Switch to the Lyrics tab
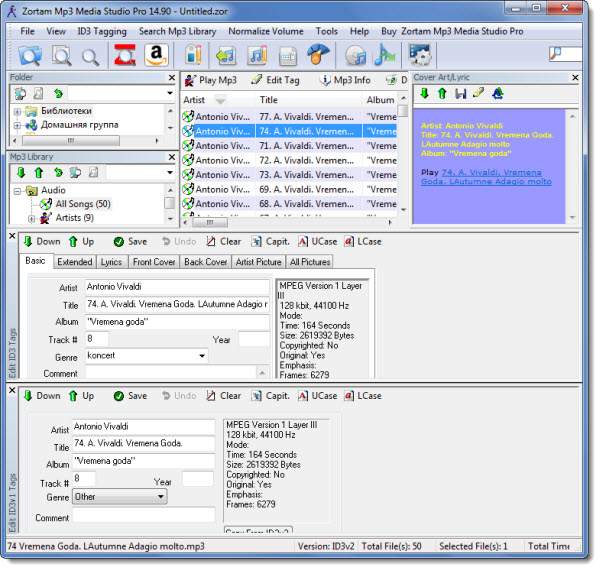This screenshot has height=570, width=600. coord(111,262)
